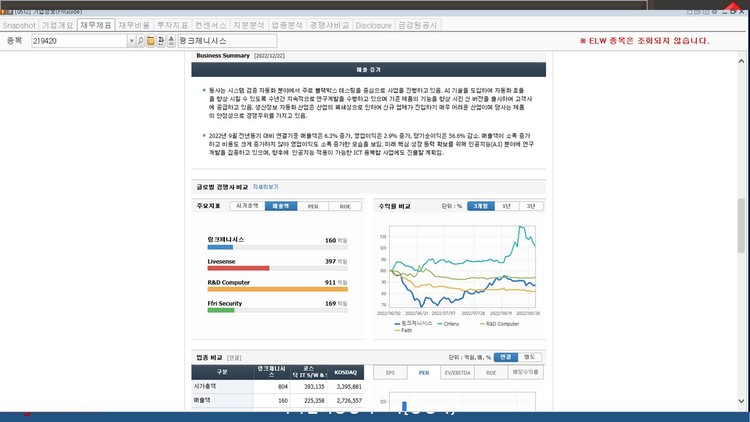Click the scroll-down arrow of the page scrollbar
The image size is (750, 422).
[x=741, y=401]
